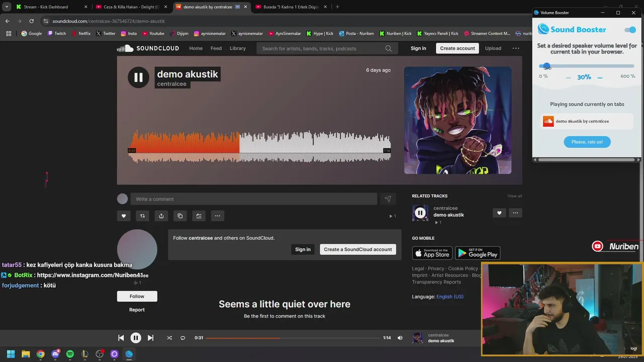Open the share icon below comment box

point(161,216)
